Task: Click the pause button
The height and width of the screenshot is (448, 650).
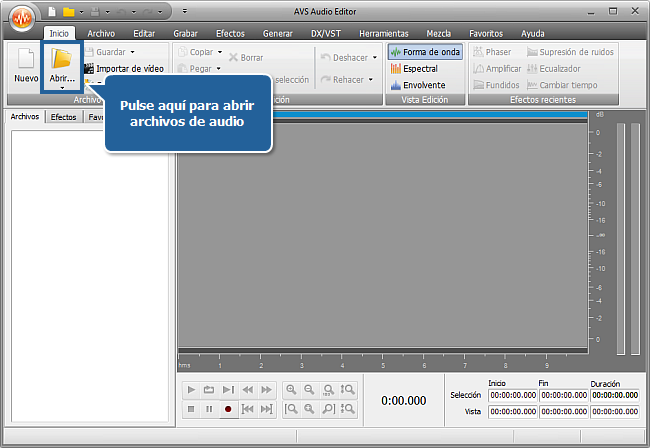Action: [210, 409]
